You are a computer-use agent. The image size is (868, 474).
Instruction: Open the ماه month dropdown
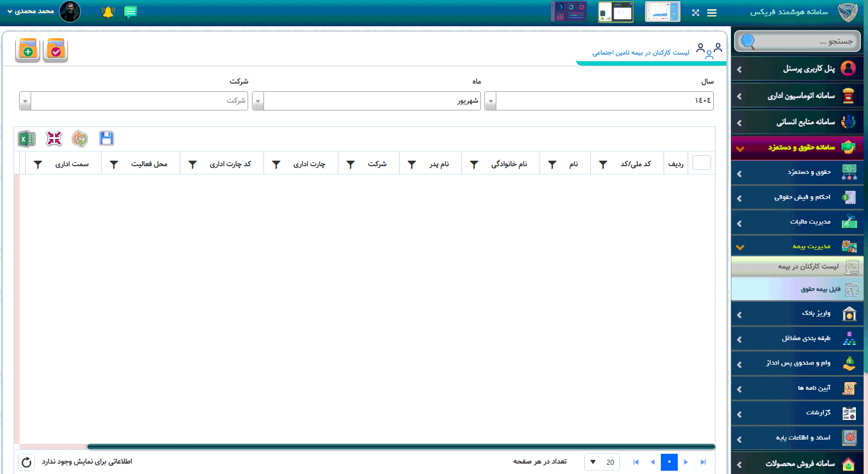click(258, 101)
